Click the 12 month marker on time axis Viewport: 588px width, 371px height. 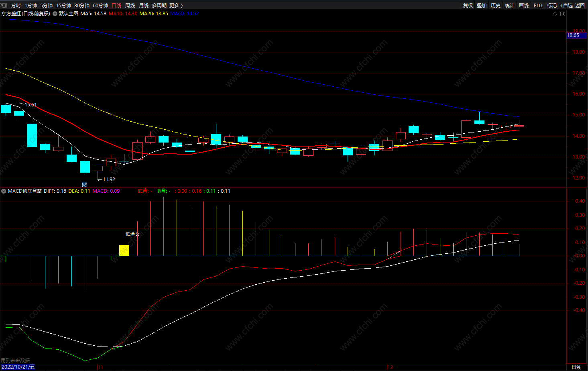pyautogui.click(x=390, y=367)
